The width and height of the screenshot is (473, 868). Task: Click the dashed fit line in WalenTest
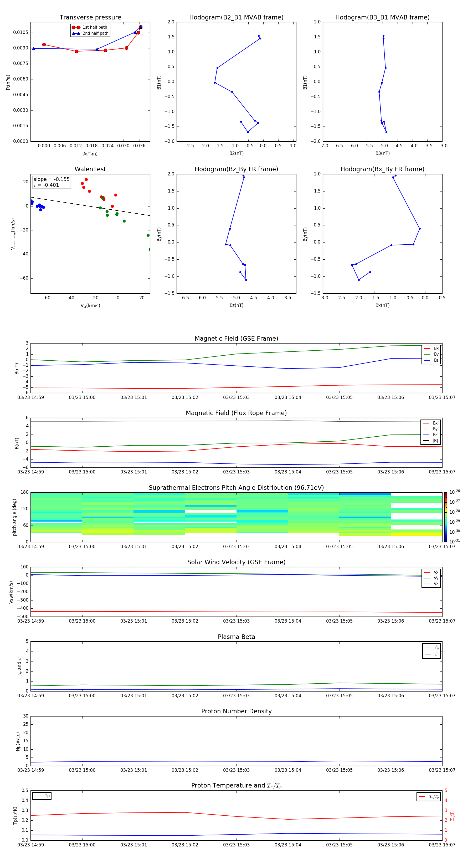coord(90,206)
